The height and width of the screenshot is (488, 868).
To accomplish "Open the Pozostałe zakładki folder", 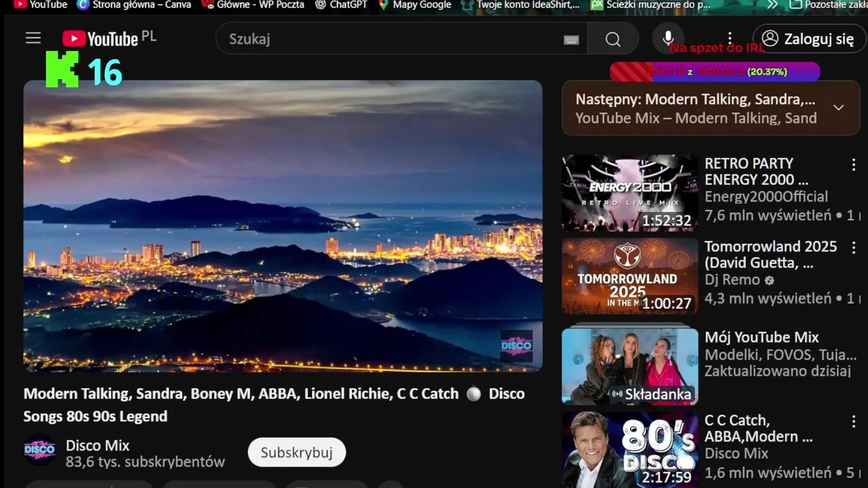I will [x=829, y=5].
